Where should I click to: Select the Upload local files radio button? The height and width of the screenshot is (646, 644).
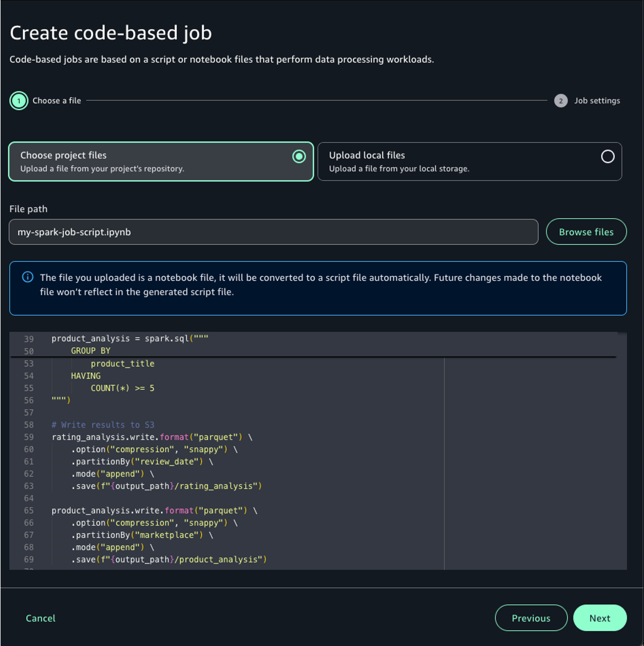click(607, 157)
